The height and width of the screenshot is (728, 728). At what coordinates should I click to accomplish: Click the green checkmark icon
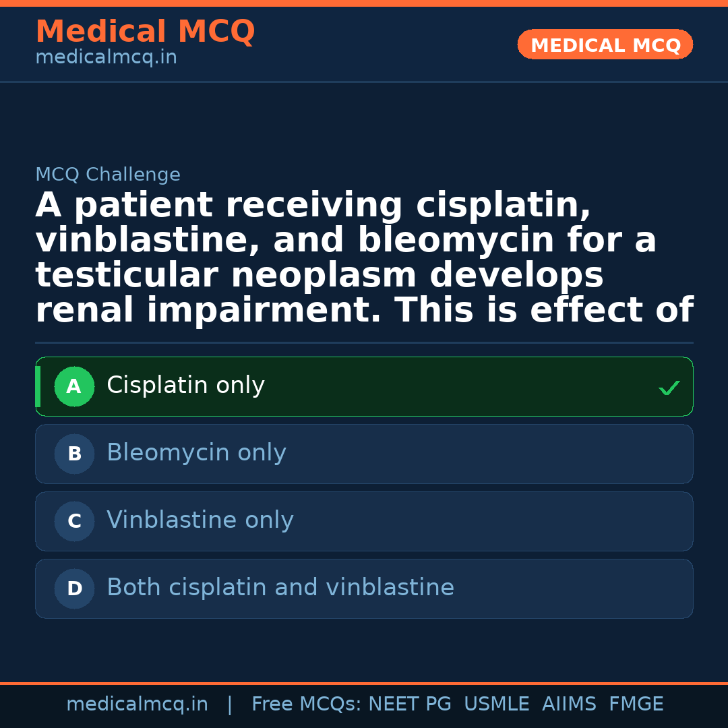(x=669, y=388)
